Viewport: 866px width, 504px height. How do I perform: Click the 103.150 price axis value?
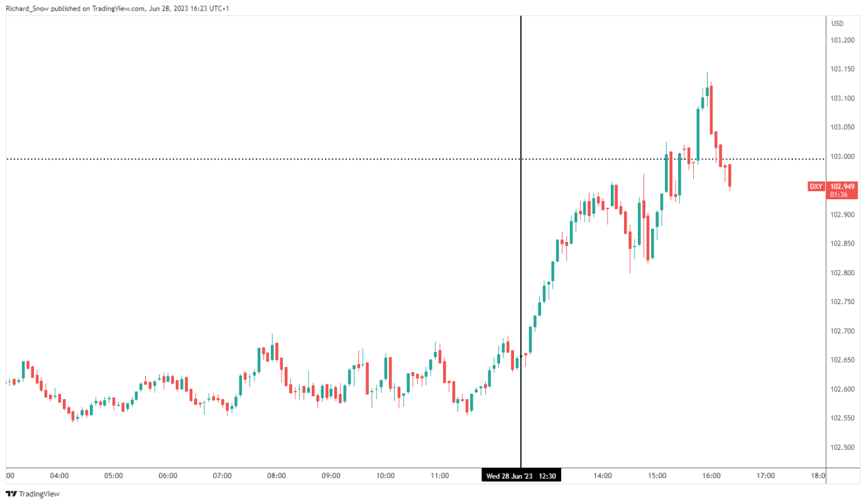pos(843,69)
